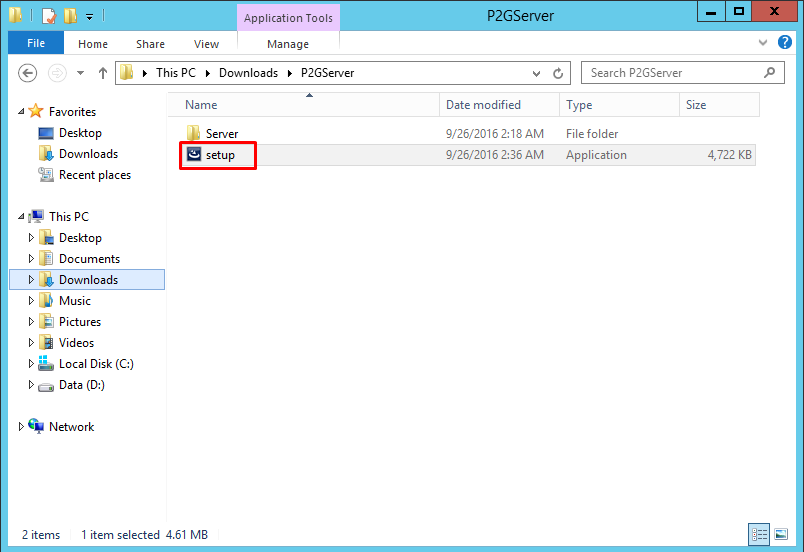The image size is (804, 552).
Task: Open the Customize Quick Access Toolbar dropdown
Action: 89,17
